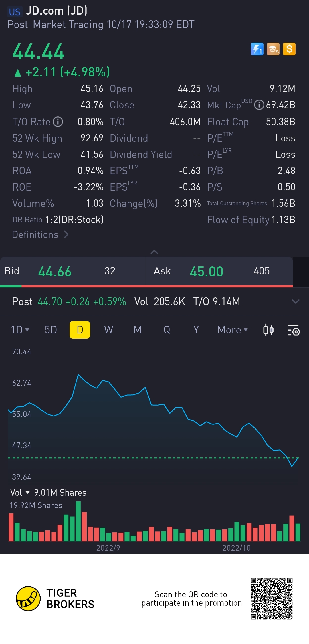Tap the yellow dollar sign icon

[x=289, y=49]
